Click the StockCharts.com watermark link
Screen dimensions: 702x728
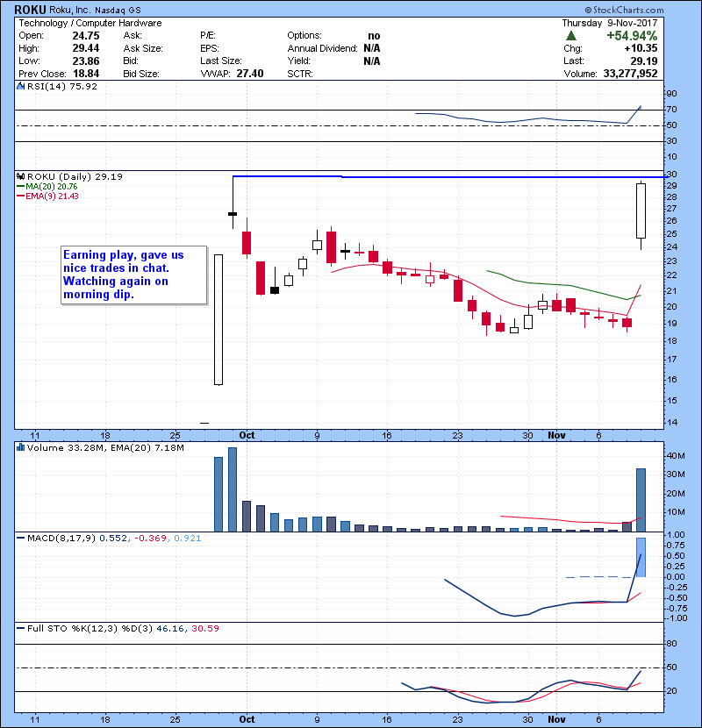point(656,8)
